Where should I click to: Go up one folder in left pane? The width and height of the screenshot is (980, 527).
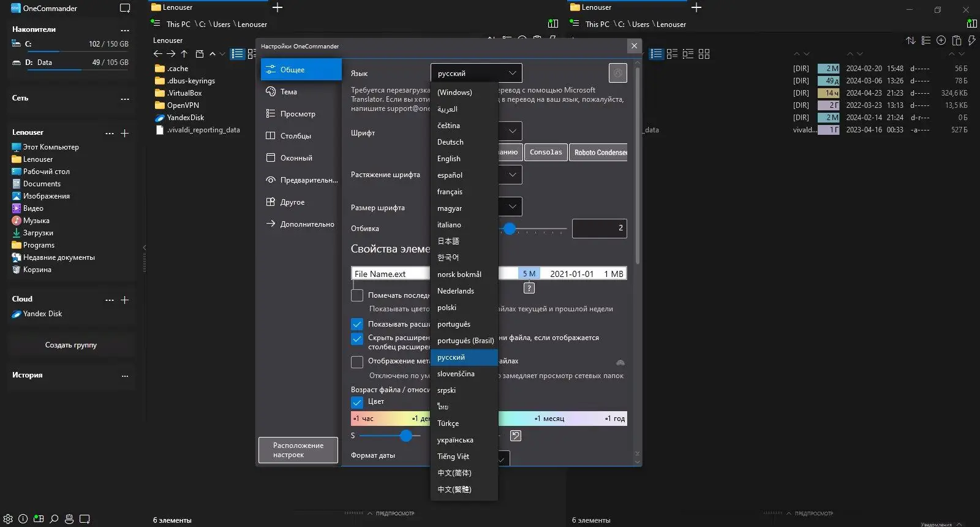184,54
